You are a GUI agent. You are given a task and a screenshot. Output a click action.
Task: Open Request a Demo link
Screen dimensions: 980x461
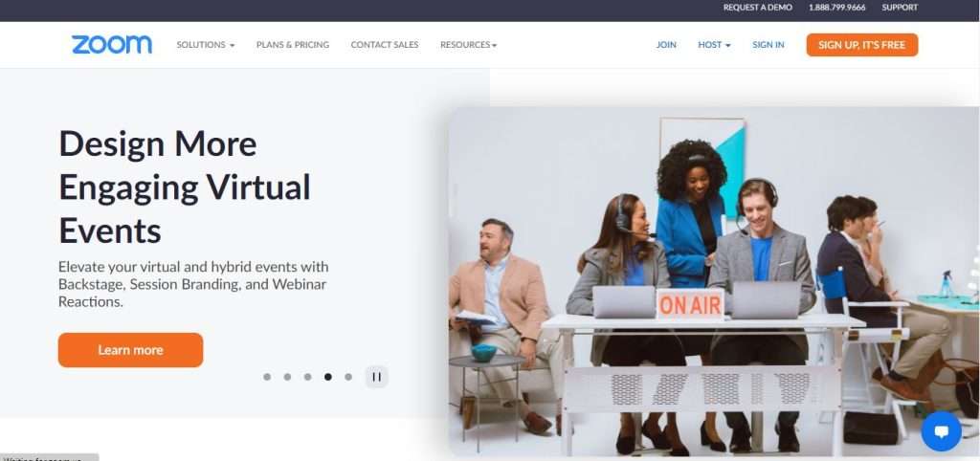pos(758,8)
